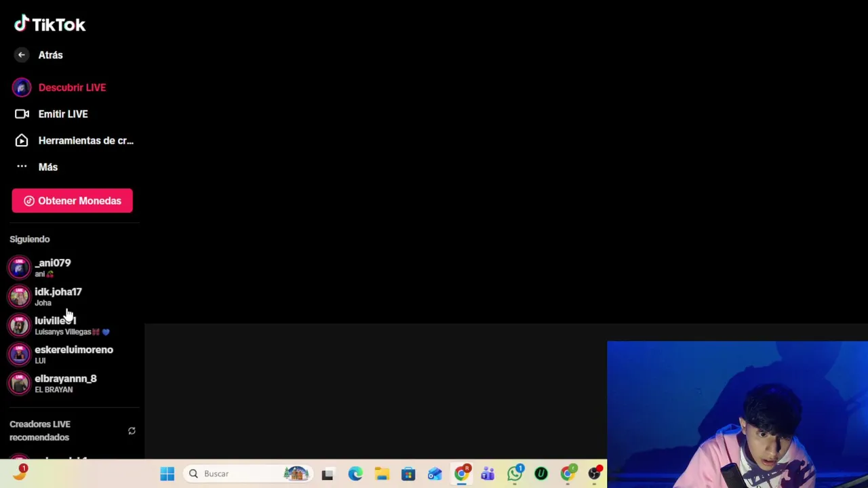The width and height of the screenshot is (868, 488).
Task: Open WhatsApp from the taskbar
Action: 515,473
